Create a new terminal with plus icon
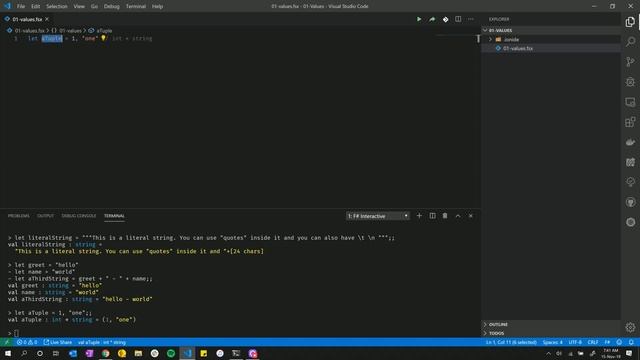This screenshot has height=360, width=640. [419, 216]
